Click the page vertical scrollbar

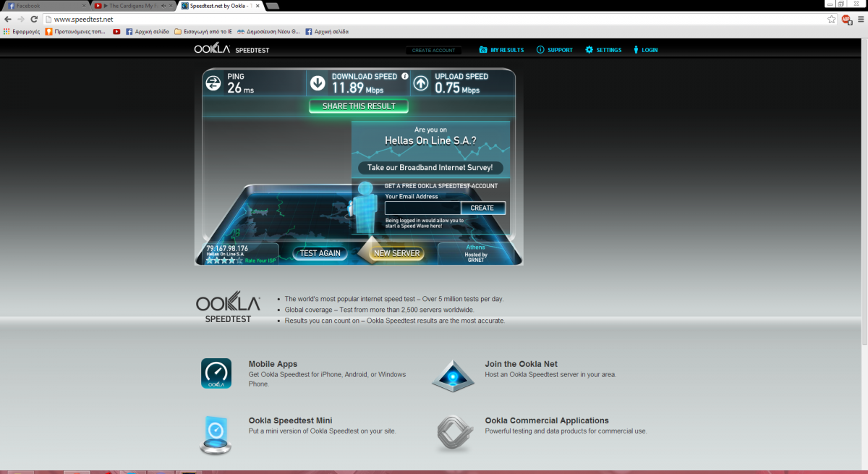[x=864, y=192]
